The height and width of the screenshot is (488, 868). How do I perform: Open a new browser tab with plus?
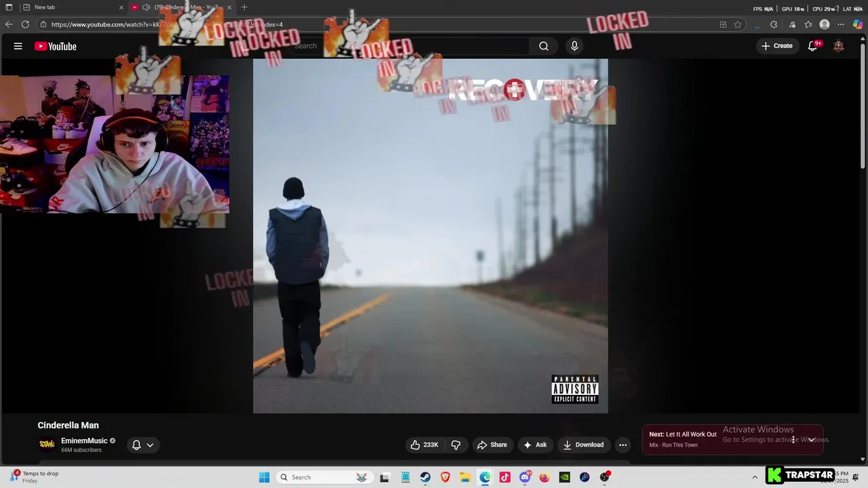coord(244,7)
